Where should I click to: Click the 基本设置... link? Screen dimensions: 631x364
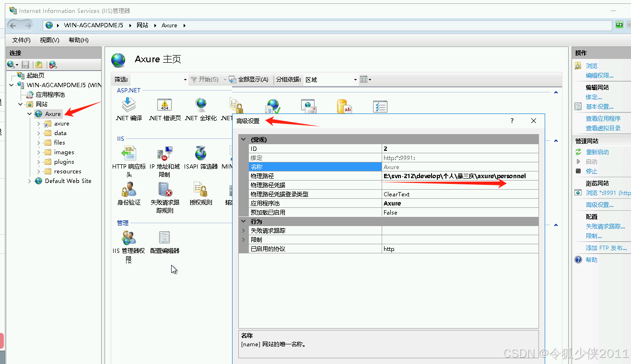[x=599, y=106]
